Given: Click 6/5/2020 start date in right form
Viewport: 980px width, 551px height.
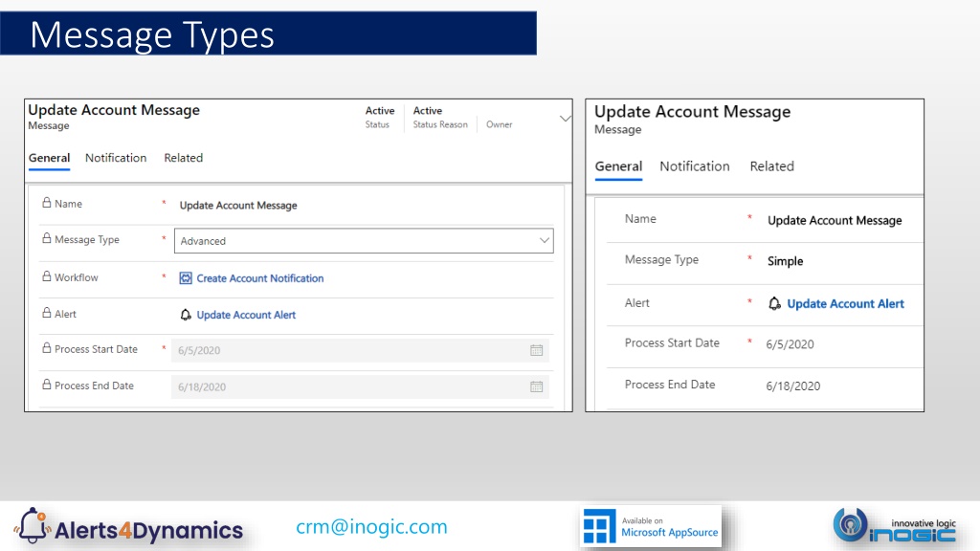Looking at the screenshot, I should click(x=790, y=344).
